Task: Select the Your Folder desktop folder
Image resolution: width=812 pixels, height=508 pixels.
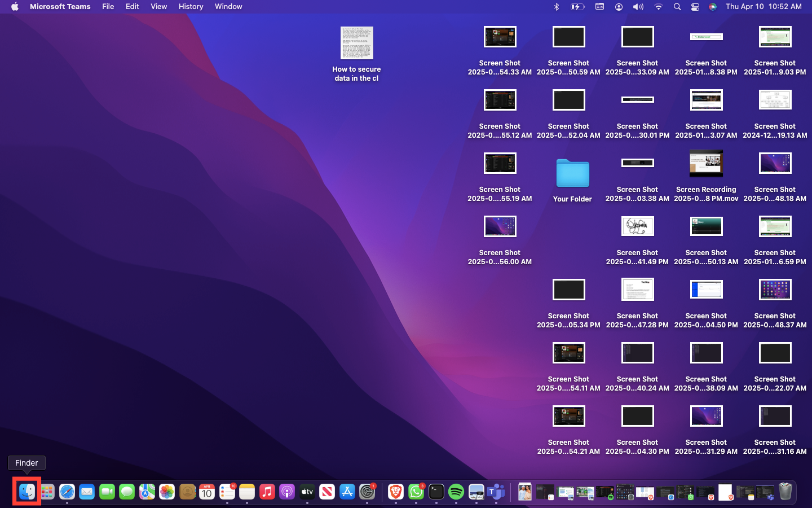Action: [572, 173]
